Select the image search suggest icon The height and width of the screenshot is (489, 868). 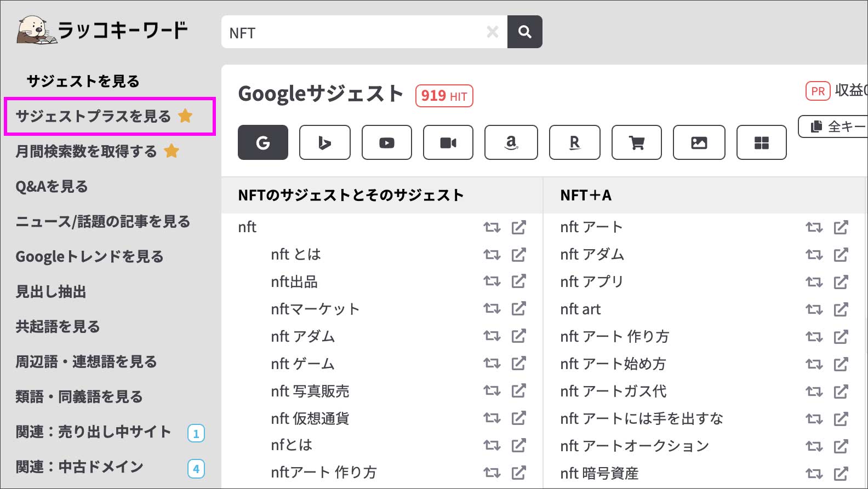pos(699,142)
